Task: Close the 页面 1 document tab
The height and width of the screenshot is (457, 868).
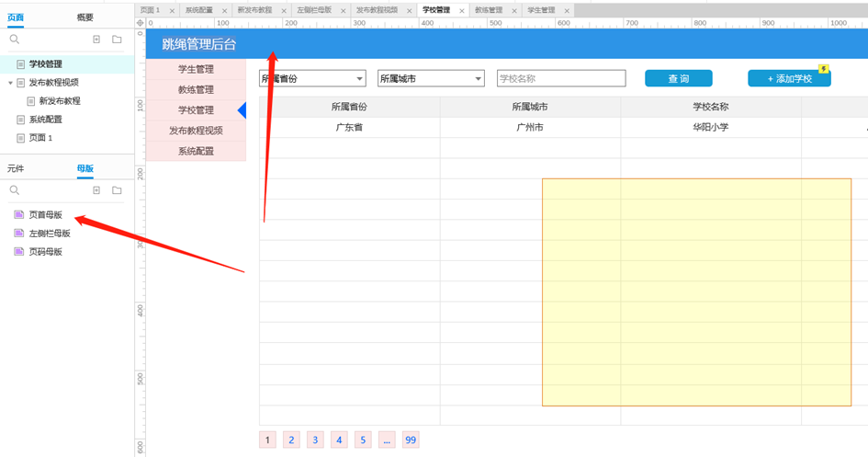Action: 172,10
